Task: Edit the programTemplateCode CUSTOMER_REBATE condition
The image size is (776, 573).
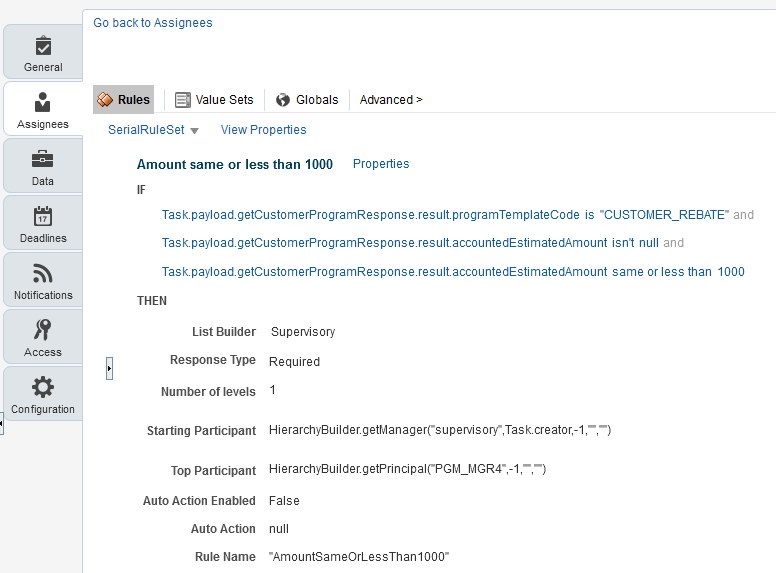Action: pos(445,215)
